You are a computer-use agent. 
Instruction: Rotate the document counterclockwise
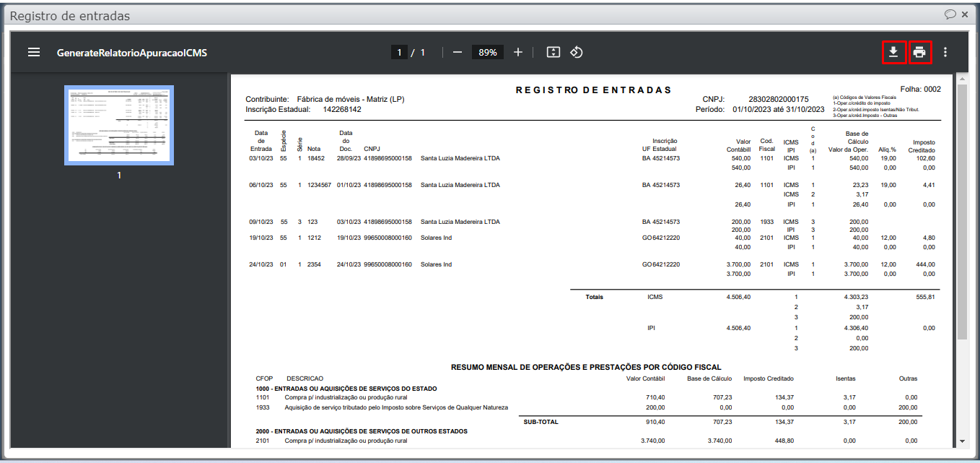(x=576, y=52)
